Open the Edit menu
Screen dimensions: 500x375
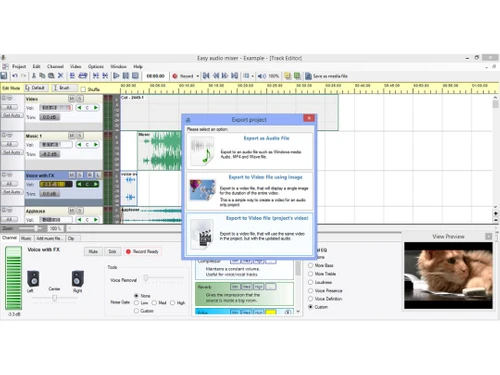(36, 66)
